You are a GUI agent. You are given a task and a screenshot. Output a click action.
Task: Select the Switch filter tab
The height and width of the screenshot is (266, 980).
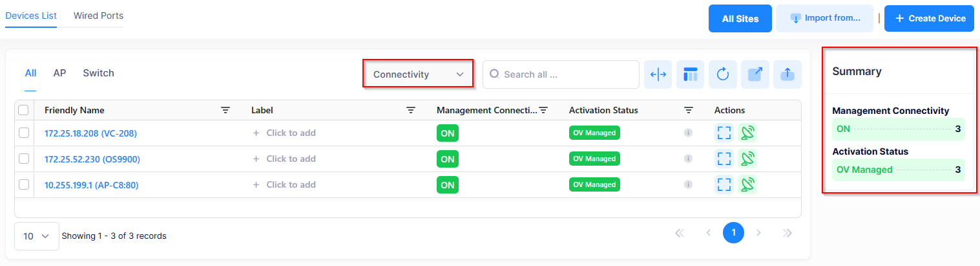(98, 73)
